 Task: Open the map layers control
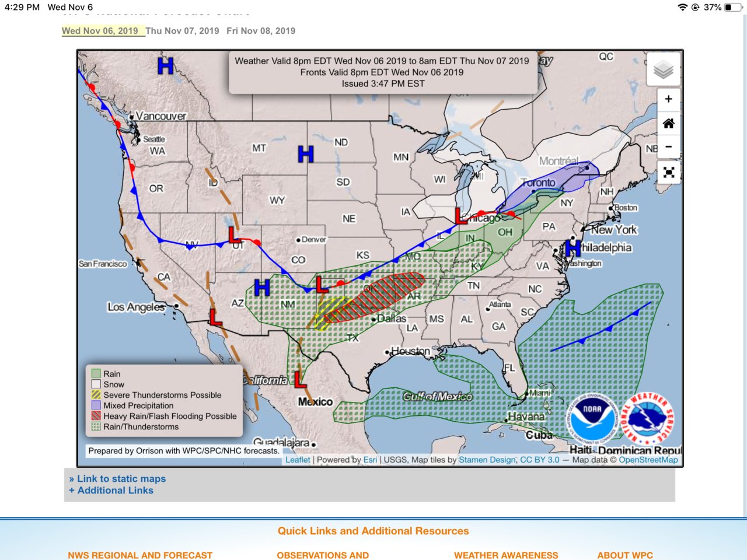[664, 71]
